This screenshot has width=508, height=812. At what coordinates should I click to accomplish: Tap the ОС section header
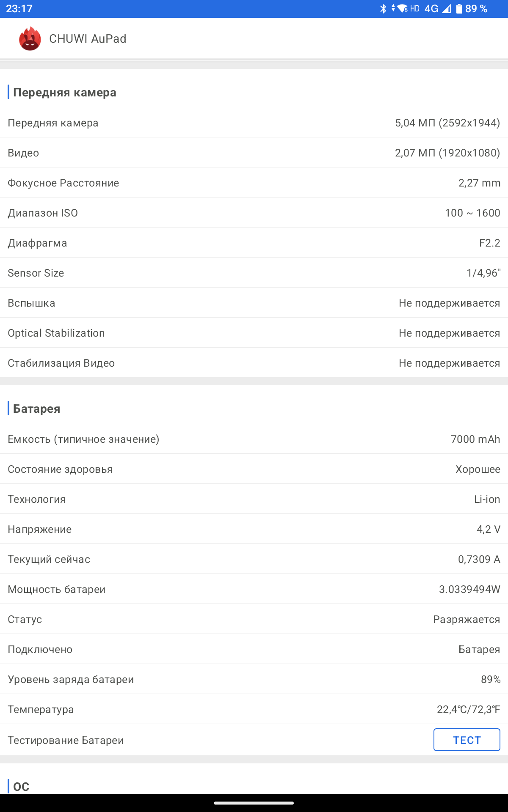pyautogui.click(x=21, y=787)
